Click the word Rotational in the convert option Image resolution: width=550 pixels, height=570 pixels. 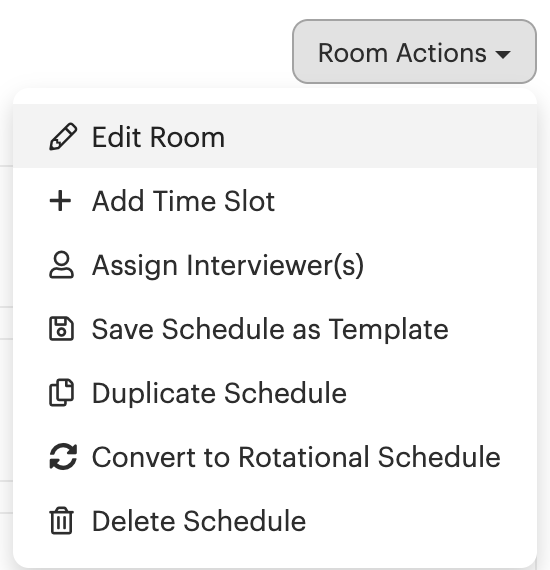[305, 457]
